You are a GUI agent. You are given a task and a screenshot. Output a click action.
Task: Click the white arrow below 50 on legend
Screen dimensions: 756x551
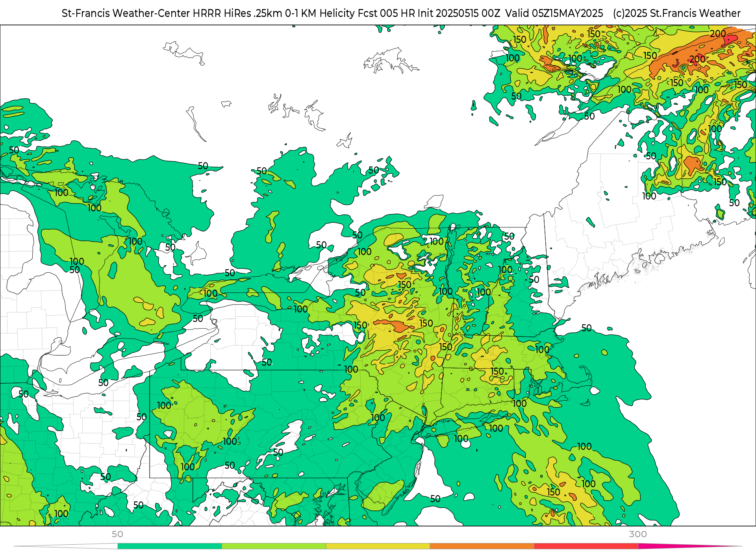66,546
